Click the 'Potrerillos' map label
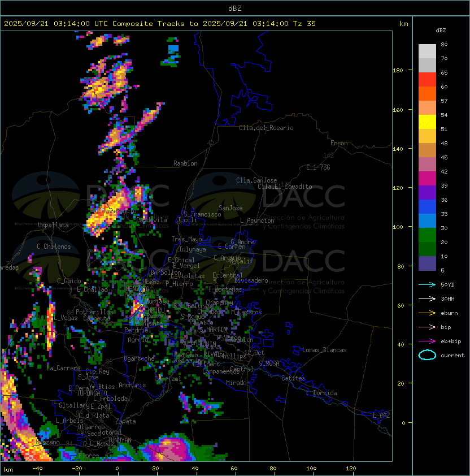 [x=94, y=312]
